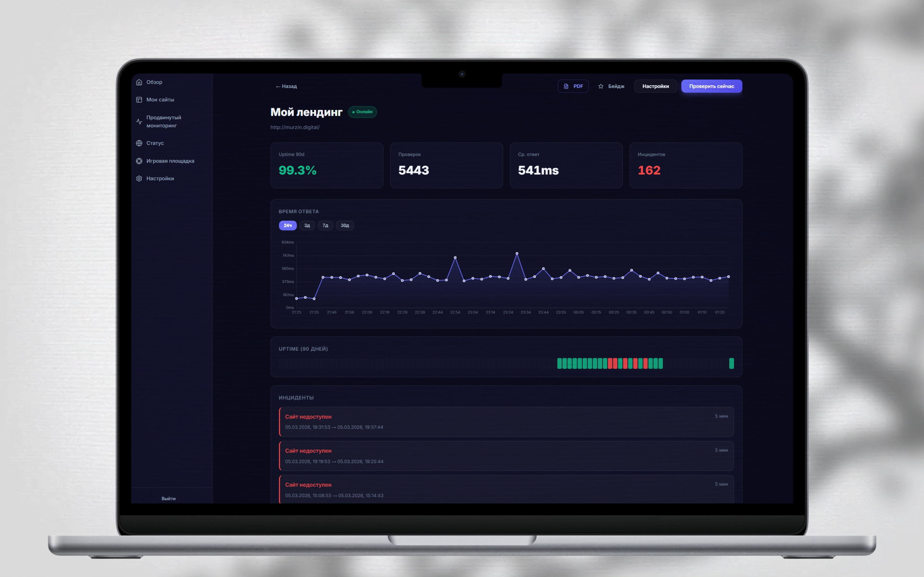Open the top Настройки button
This screenshot has width=924, height=577.
point(655,86)
